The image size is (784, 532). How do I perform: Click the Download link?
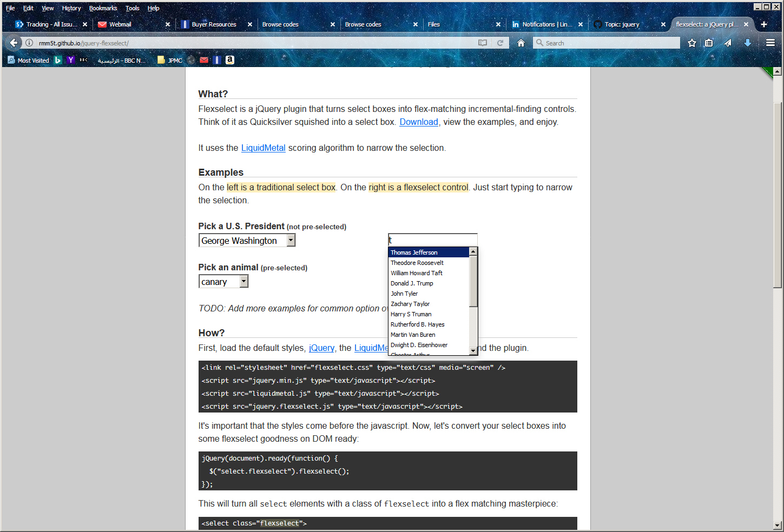point(418,122)
